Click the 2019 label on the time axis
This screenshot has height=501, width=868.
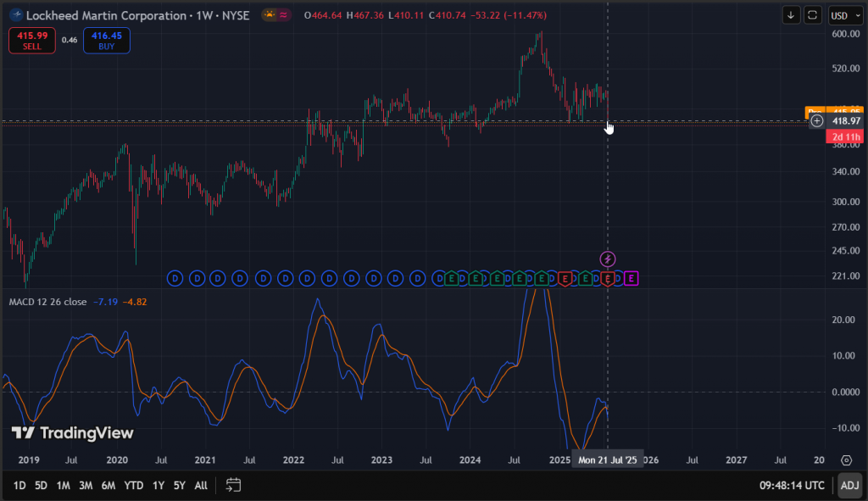(29, 460)
